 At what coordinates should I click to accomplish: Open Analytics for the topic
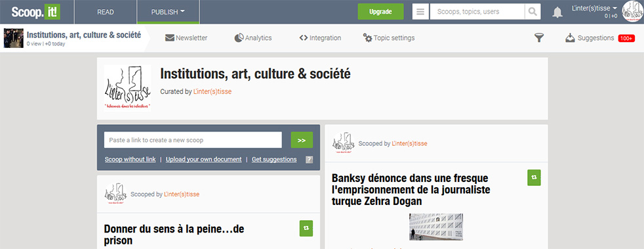[x=253, y=38]
